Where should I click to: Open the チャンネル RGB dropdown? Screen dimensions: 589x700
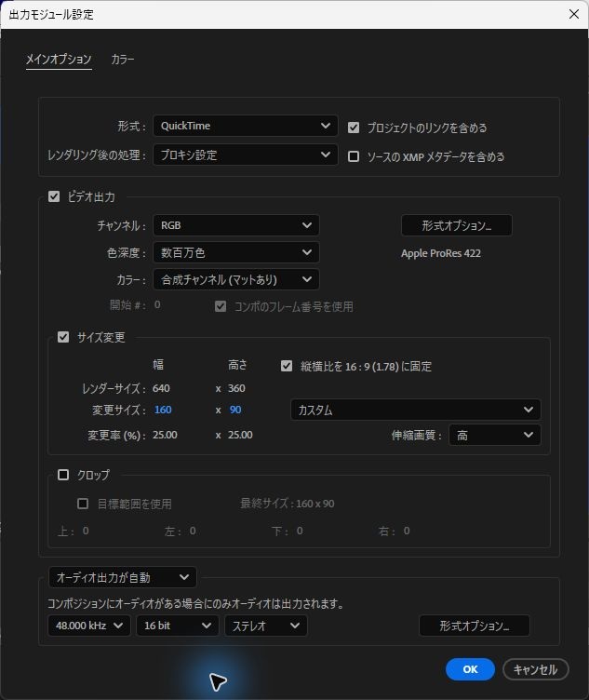pyautogui.click(x=236, y=225)
